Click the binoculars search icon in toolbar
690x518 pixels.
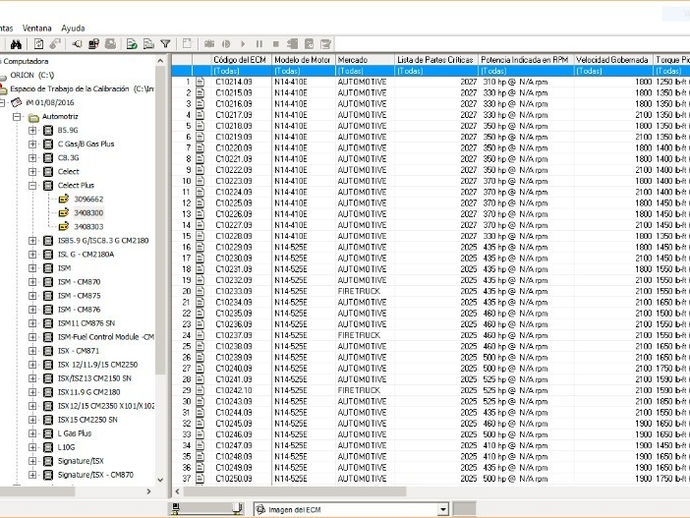[16, 44]
